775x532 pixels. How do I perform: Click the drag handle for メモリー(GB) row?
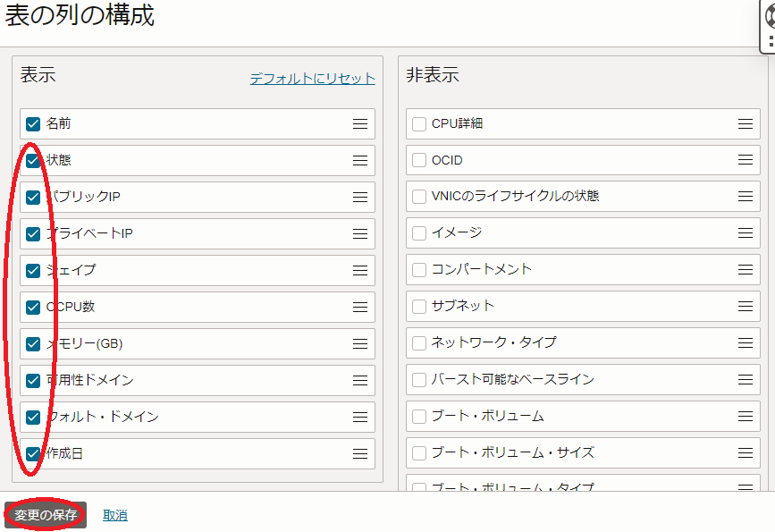point(360,344)
